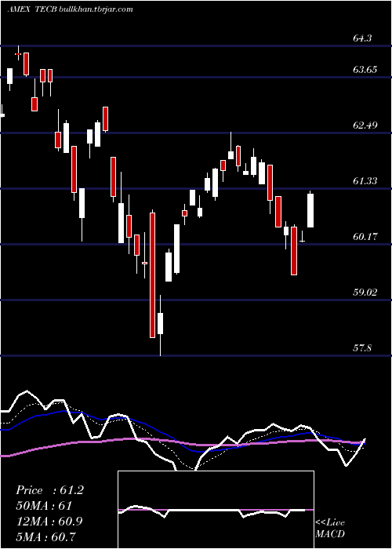This screenshot has height=549, width=392.
Task: Click the 63.65 price level label
Action: point(365,69)
